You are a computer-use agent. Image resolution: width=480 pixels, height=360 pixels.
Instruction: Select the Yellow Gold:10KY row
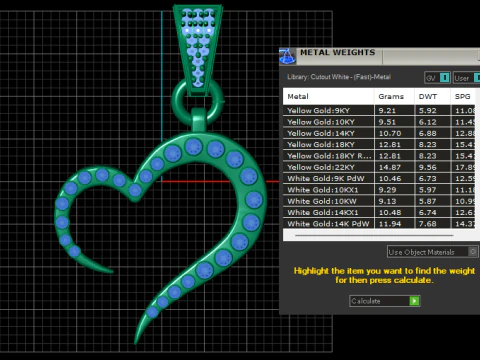pyautogui.click(x=379, y=122)
